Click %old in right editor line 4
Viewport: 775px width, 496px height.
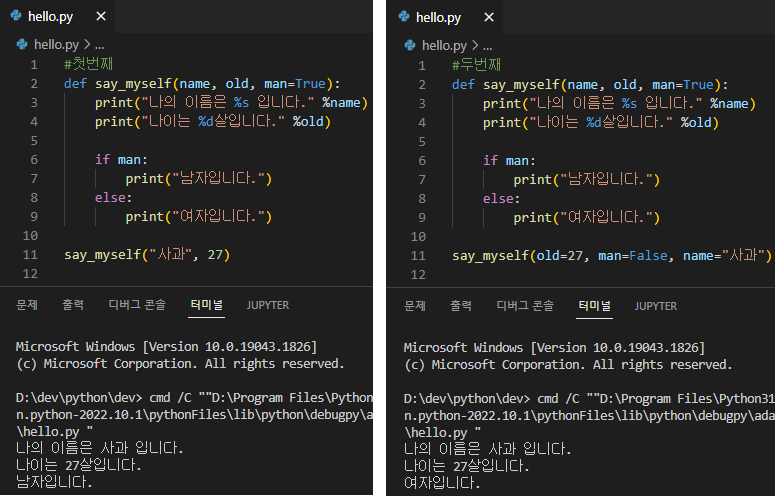(x=695, y=123)
